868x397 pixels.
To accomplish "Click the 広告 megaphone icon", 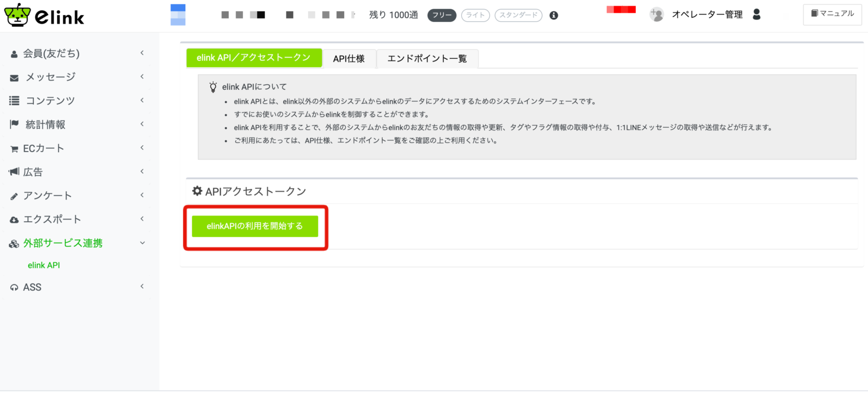I will click(x=14, y=172).
